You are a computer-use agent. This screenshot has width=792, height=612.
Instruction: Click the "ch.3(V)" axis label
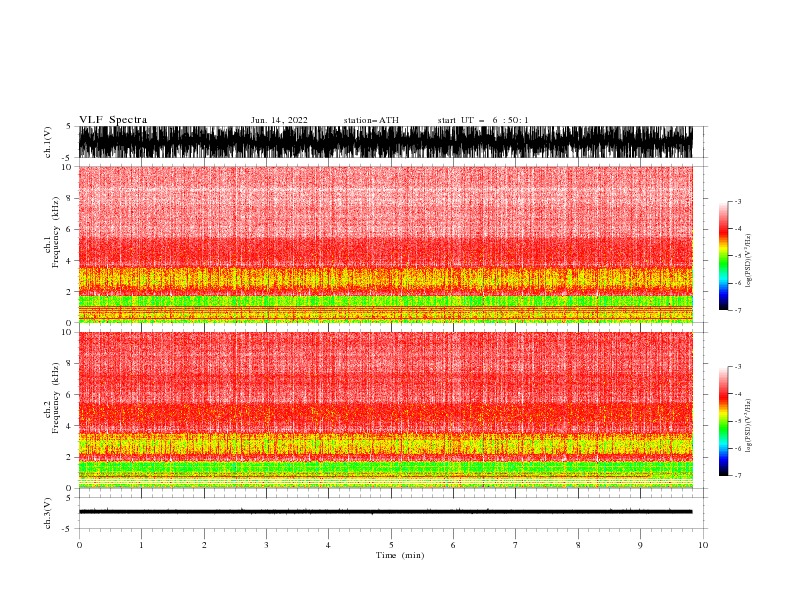point(48,513)
